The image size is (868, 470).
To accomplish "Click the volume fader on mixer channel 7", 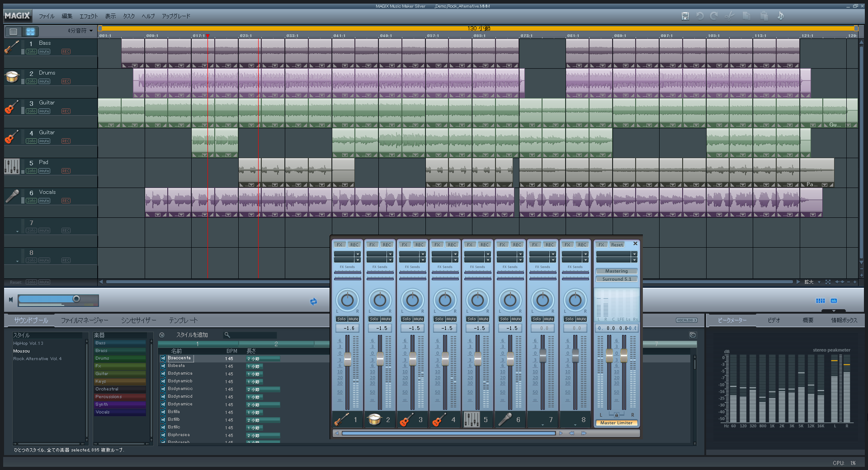I will click(x=543, y=356).
